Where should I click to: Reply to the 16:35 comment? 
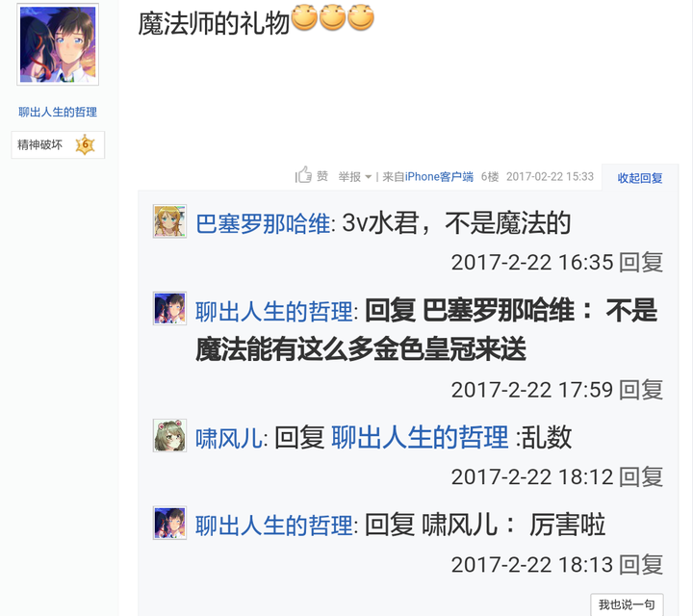tap(641, 263)
